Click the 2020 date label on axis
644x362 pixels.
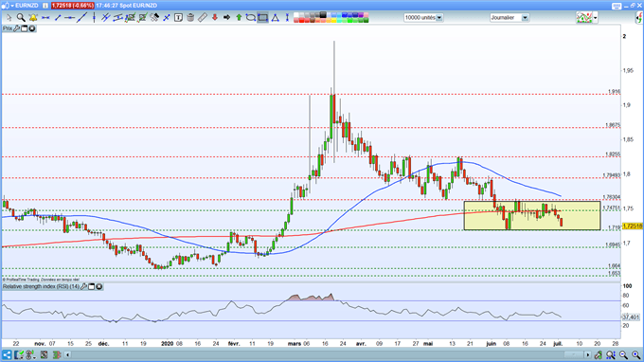(168, 343)
